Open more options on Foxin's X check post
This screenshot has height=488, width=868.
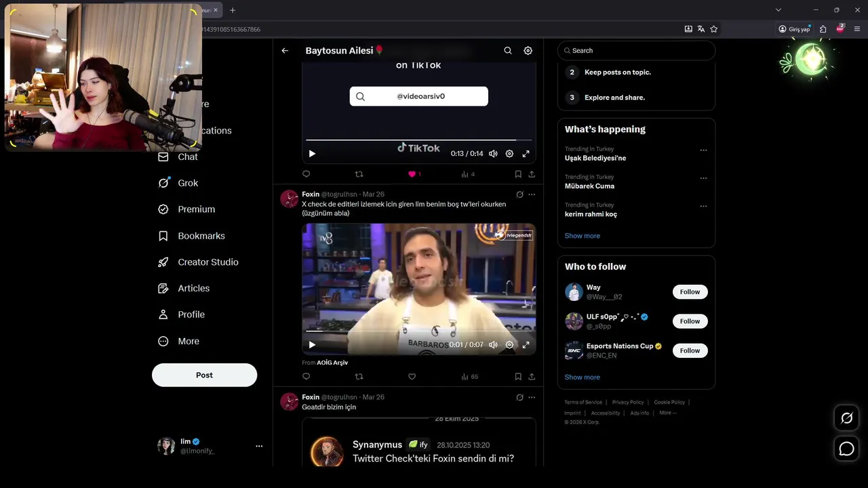tap(532, 195)
